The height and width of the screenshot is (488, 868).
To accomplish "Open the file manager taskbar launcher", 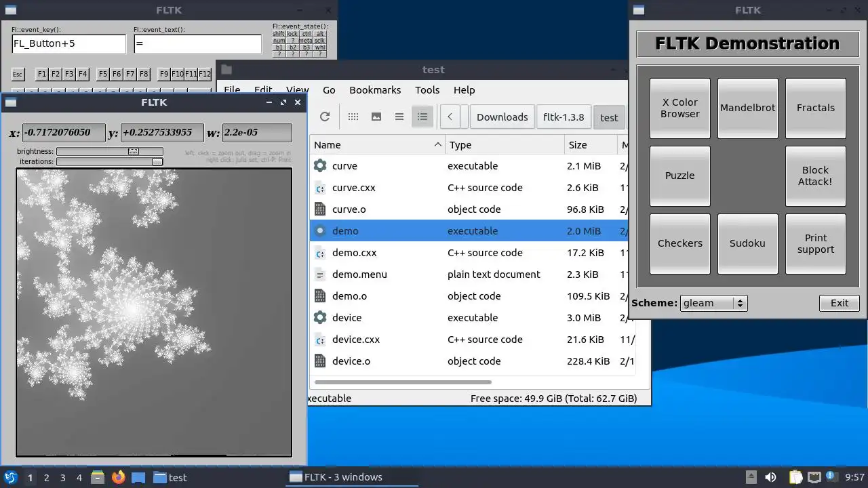I will (x=98, y=477).
